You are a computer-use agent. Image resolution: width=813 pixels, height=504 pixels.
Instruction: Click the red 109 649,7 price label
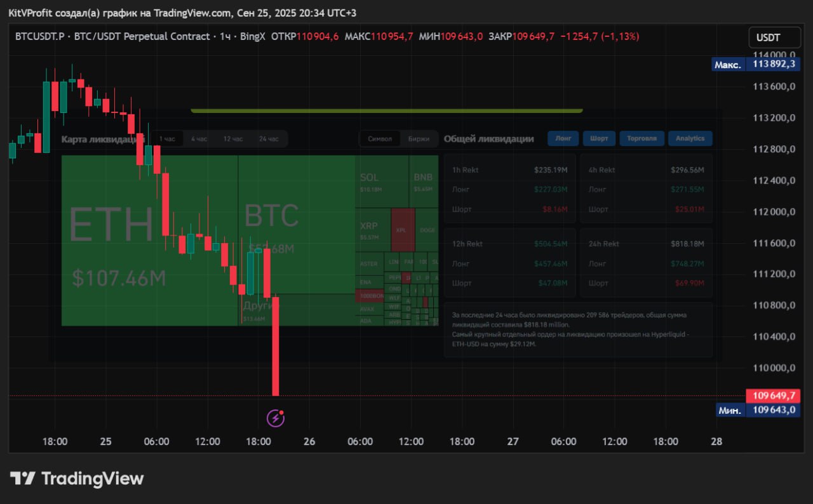pyautogui.click(x=773, y=396)
